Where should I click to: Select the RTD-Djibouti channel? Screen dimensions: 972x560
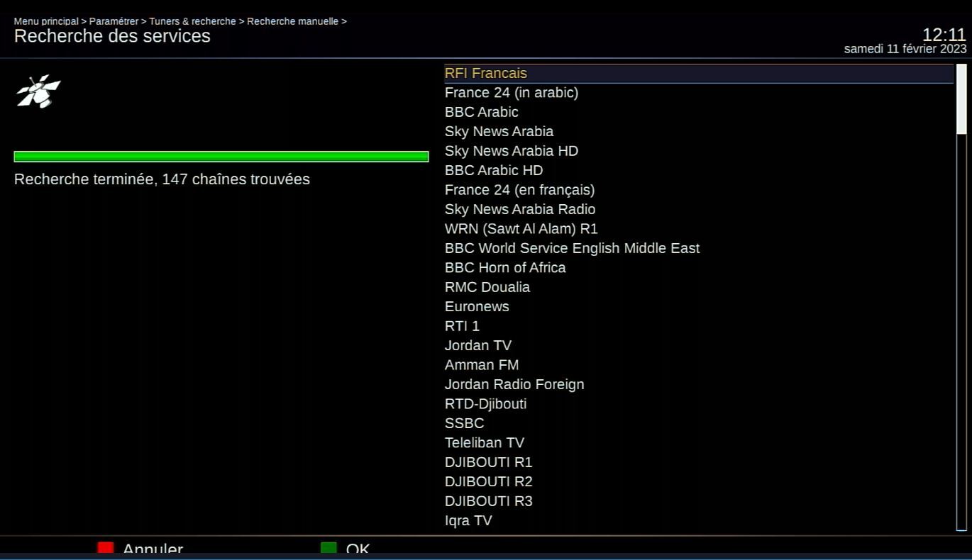pos(699,404)
